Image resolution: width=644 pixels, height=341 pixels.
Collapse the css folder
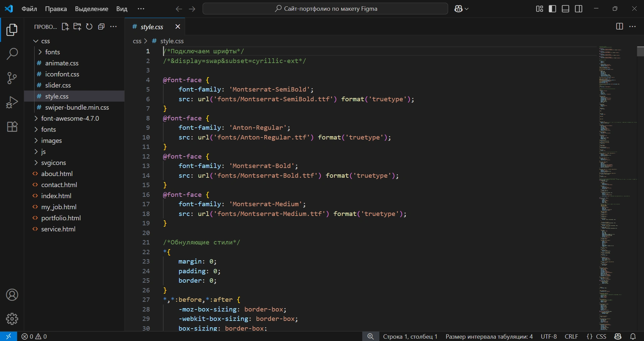click(45, 41)
